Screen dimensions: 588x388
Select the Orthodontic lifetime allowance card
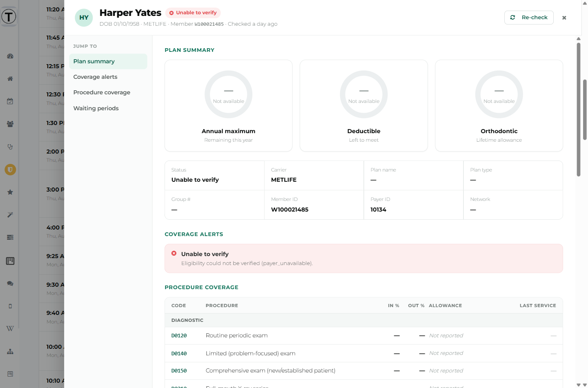(499, 106)
